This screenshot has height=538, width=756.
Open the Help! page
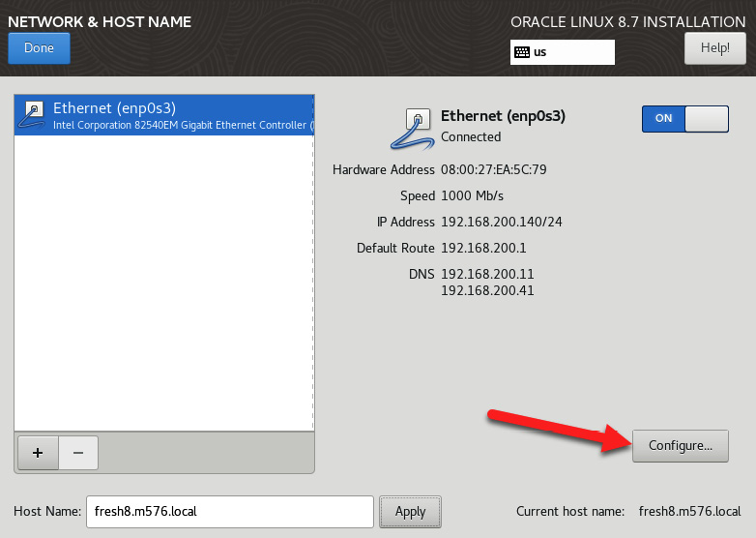(x=715, y=48)
